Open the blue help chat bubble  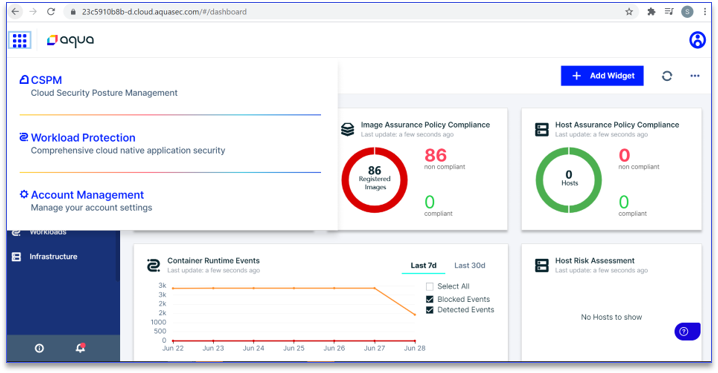click(687, 331)
